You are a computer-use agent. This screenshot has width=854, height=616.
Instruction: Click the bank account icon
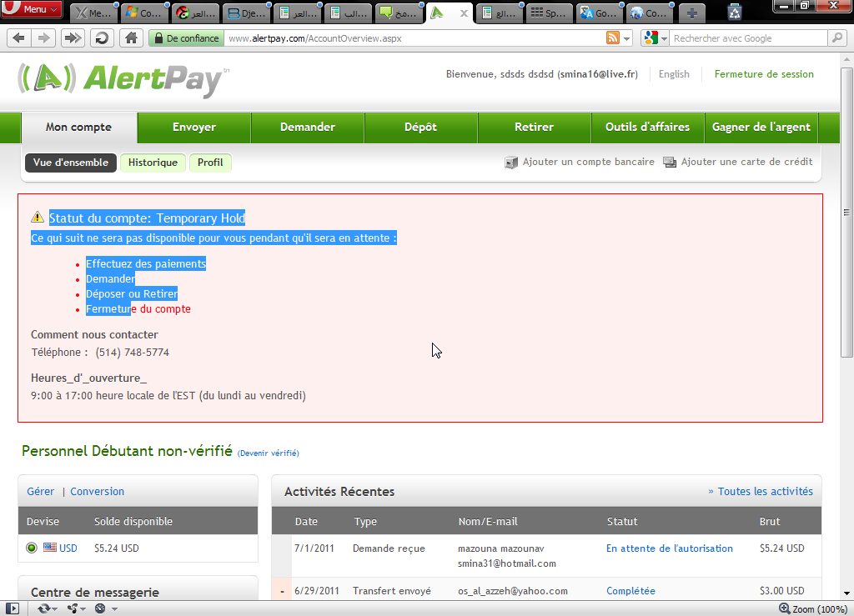pyautogui.click(x=511, y=163)
